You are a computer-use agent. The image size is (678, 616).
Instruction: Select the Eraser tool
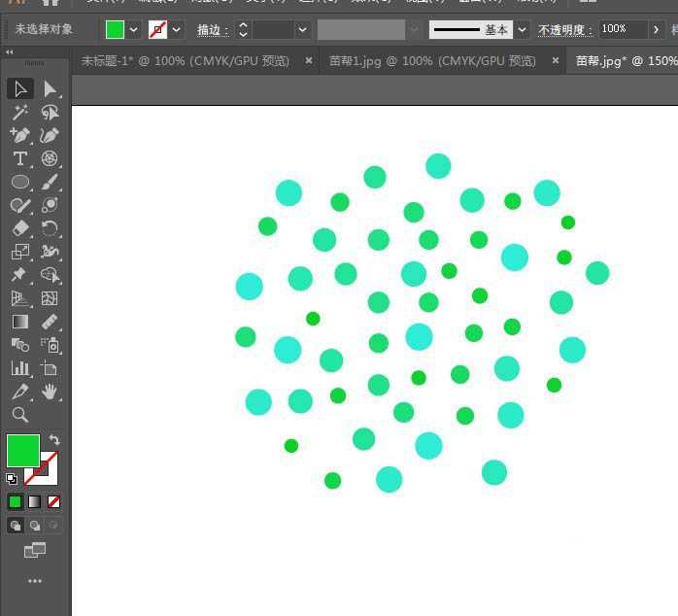pos(19,228)
